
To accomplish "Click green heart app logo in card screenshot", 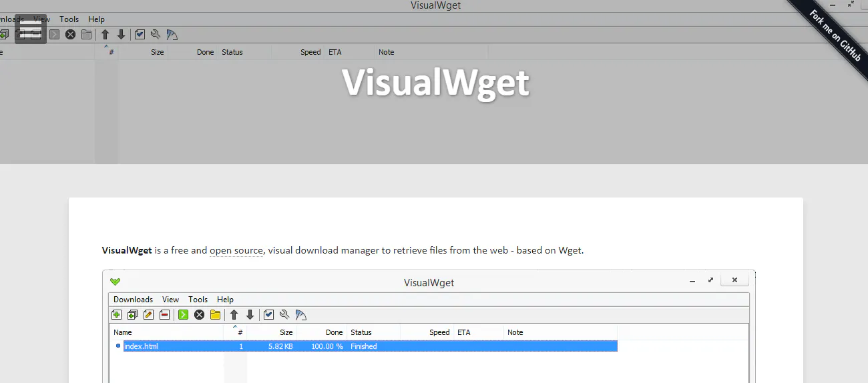I will click(x=115, y=282).
